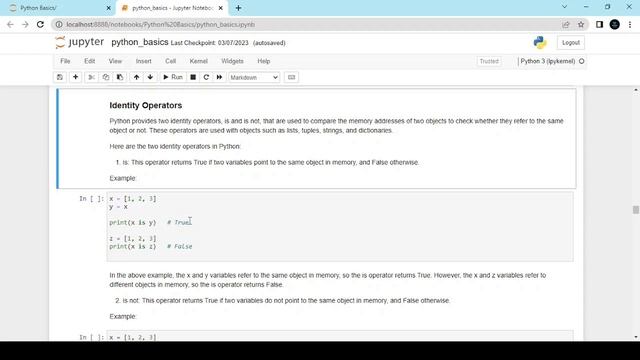
Task: Insert cell below with plus icon
Action: click(x=76, y=77)
